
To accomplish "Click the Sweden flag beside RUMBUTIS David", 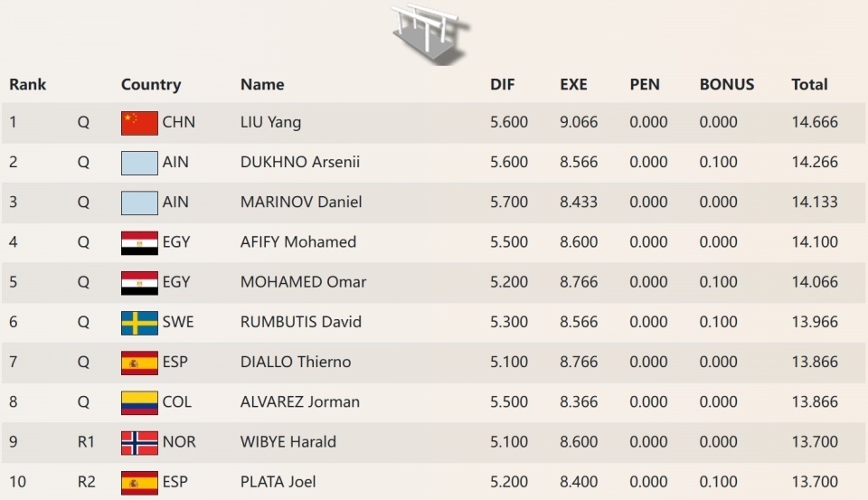I will pyautogui.click(x=139, y=323).
